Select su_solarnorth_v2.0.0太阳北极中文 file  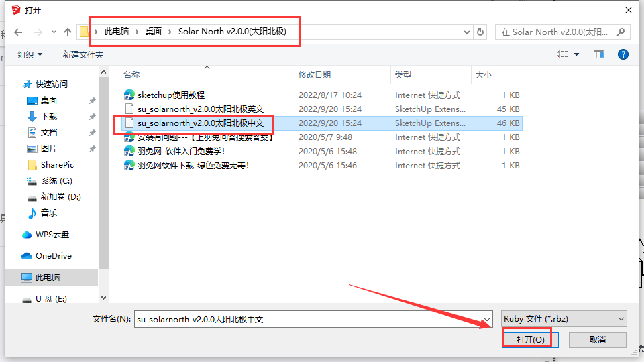pos(201,123)
